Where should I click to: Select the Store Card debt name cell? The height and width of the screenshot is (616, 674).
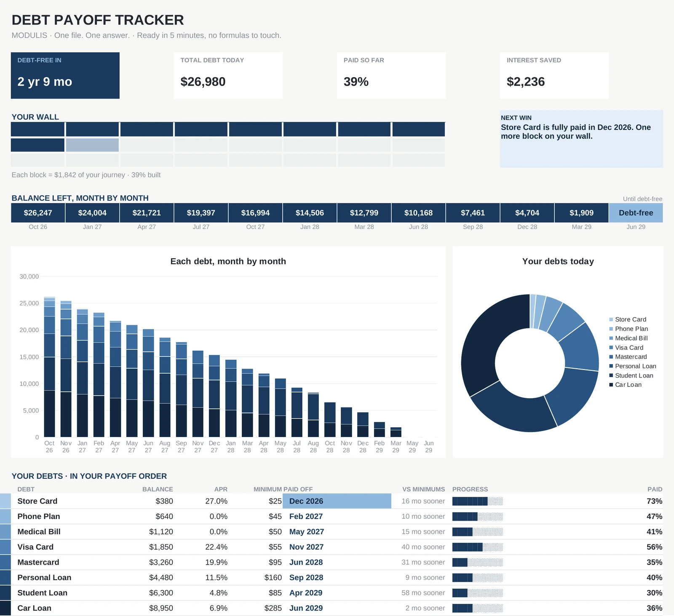[x=37, y=501]
